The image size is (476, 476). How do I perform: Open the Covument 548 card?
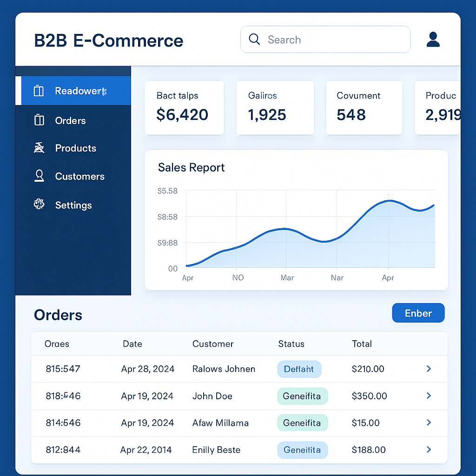point(364,107)
